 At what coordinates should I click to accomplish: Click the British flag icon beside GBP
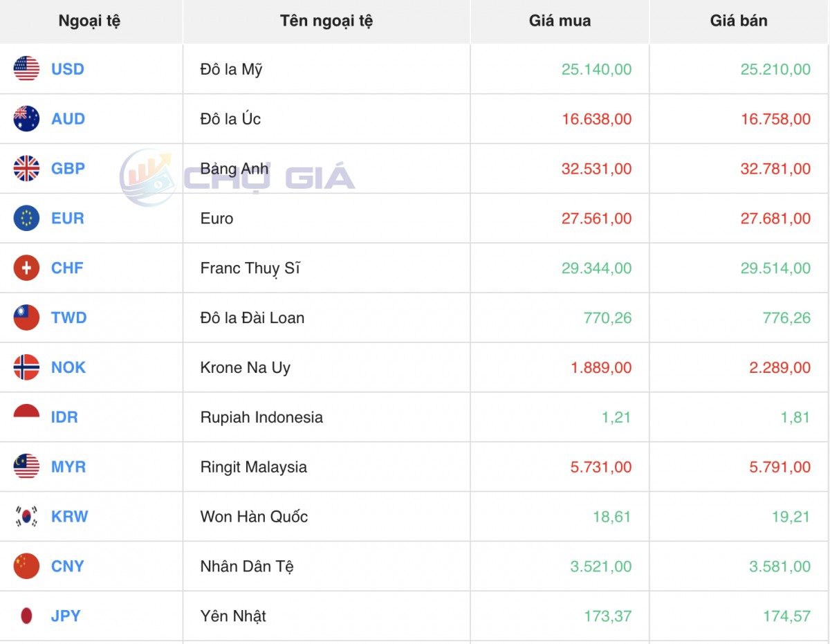tap(26, 169)
